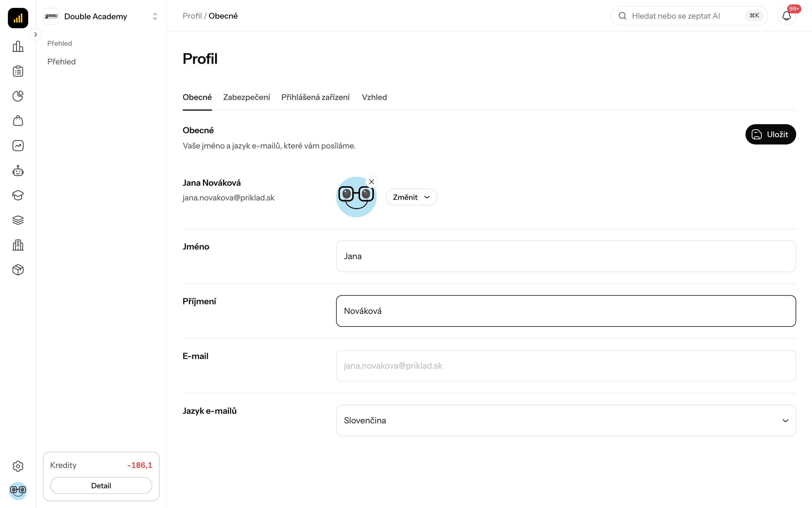Click the app logo with yellow bars
Viewport: 812px width, 508px height.
[x=18, y=18]
